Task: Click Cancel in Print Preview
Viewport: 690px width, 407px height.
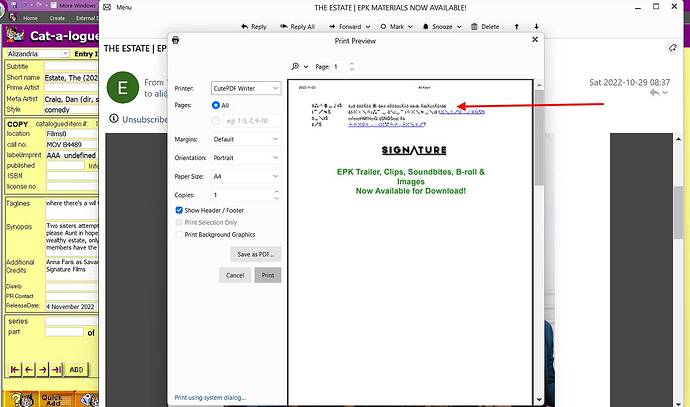Action: 235,275
